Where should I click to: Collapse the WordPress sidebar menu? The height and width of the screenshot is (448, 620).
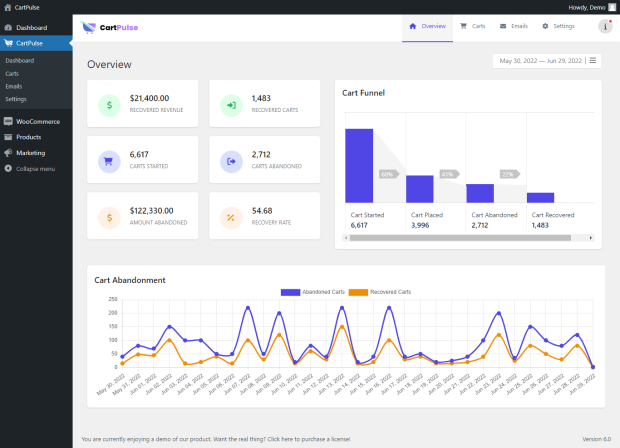[35, 168]
